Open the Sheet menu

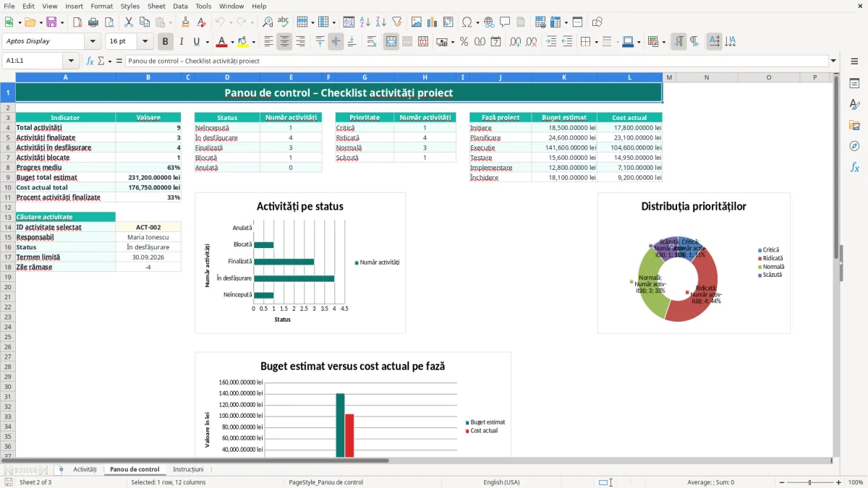[156, 6]
